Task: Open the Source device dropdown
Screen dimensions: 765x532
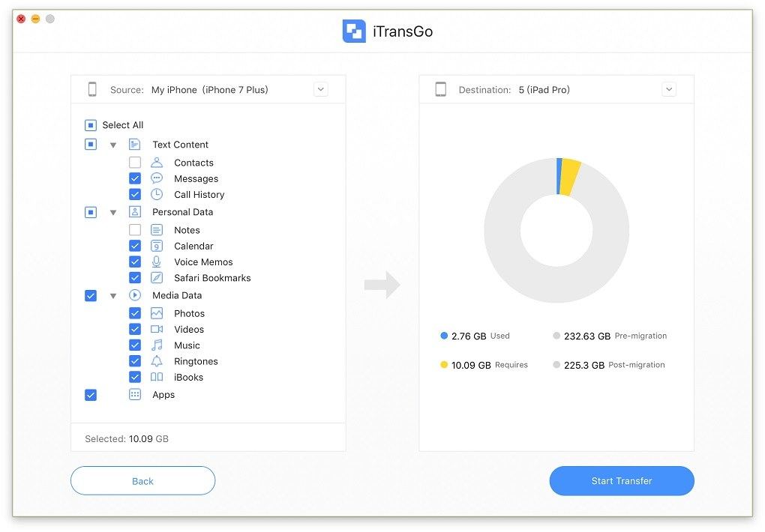Action: click(320, 89)
